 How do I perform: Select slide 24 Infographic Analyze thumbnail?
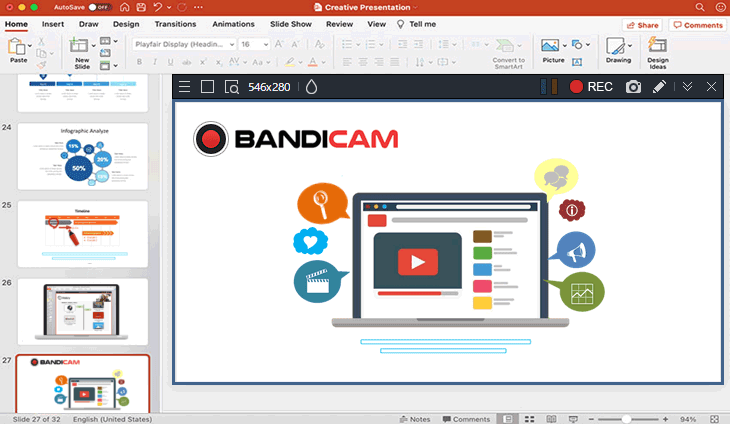coord(83,156)
